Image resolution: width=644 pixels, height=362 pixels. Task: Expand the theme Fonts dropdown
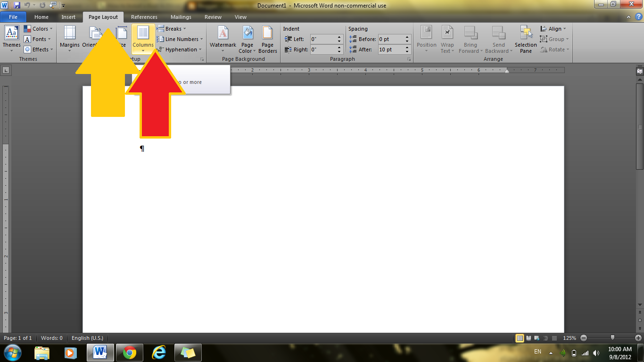tap(39, 39)
